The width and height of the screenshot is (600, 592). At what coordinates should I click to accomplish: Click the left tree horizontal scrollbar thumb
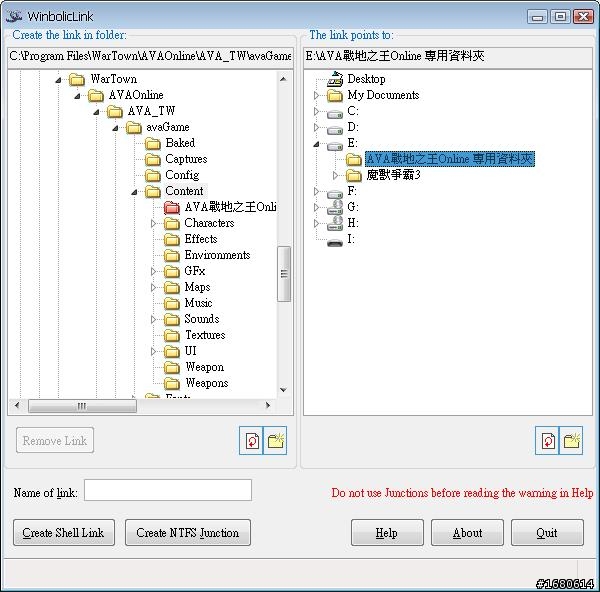82,406
